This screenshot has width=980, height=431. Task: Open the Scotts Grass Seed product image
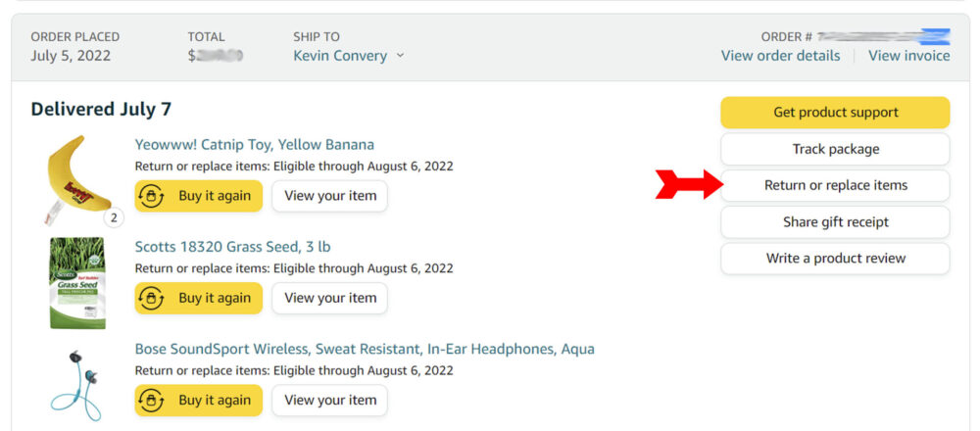coord(76,282)
